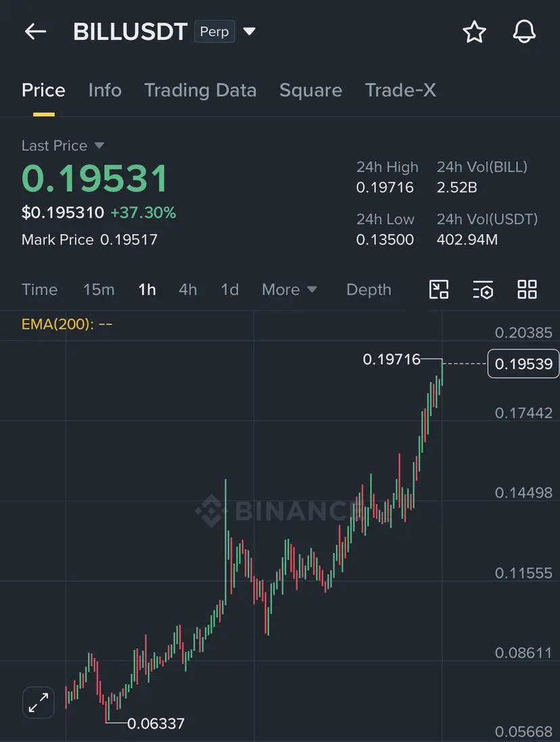
Task: Open the four-square grid layout icon
Action: pos(527,289)
